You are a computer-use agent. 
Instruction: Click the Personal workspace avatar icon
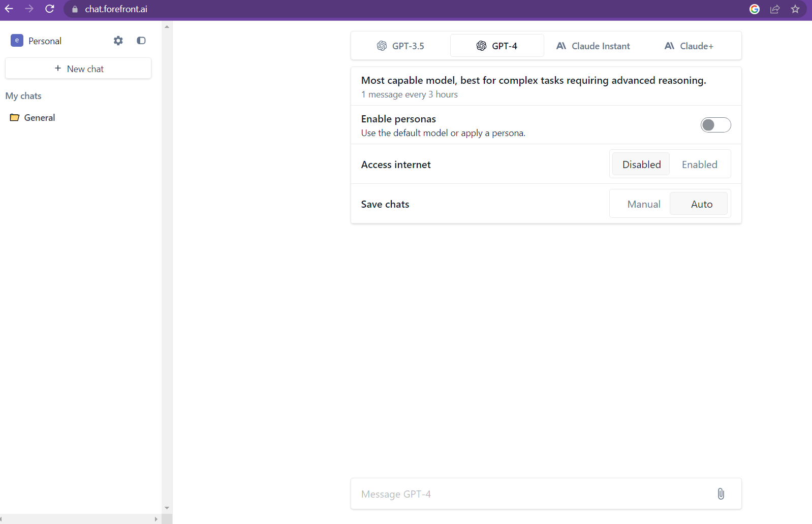point(17,41)
